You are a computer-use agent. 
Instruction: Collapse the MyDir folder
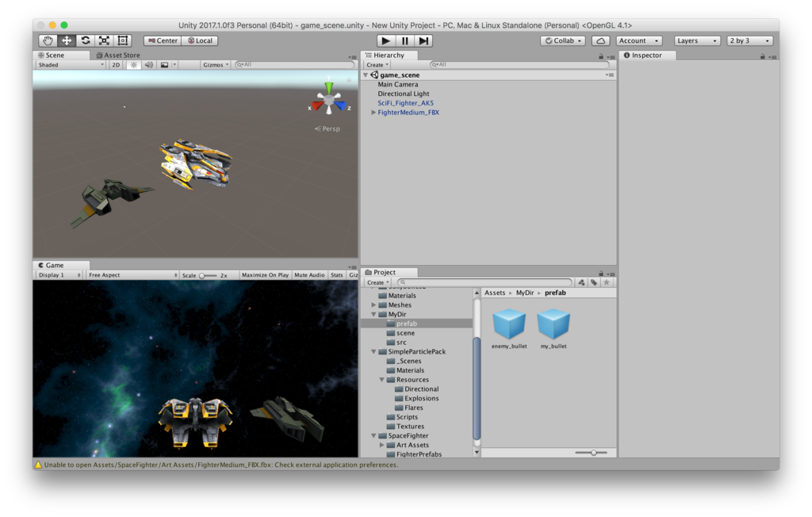coord(373,315)
